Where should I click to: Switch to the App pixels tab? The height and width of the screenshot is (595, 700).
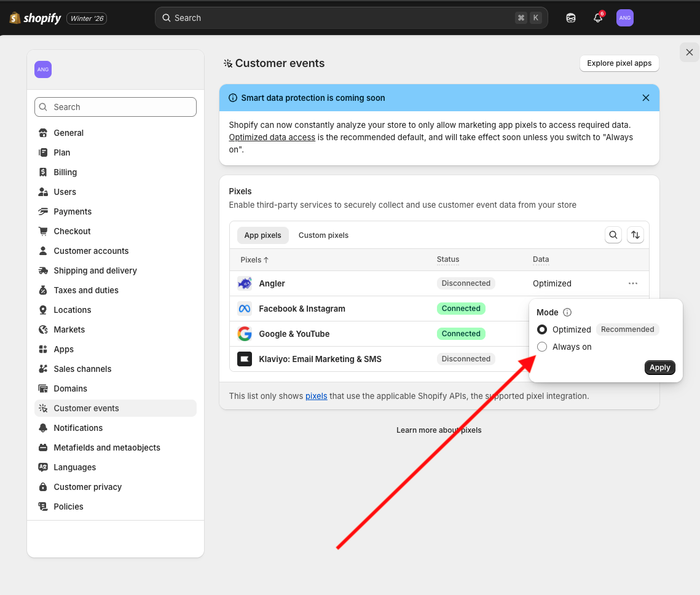point(262,235)
